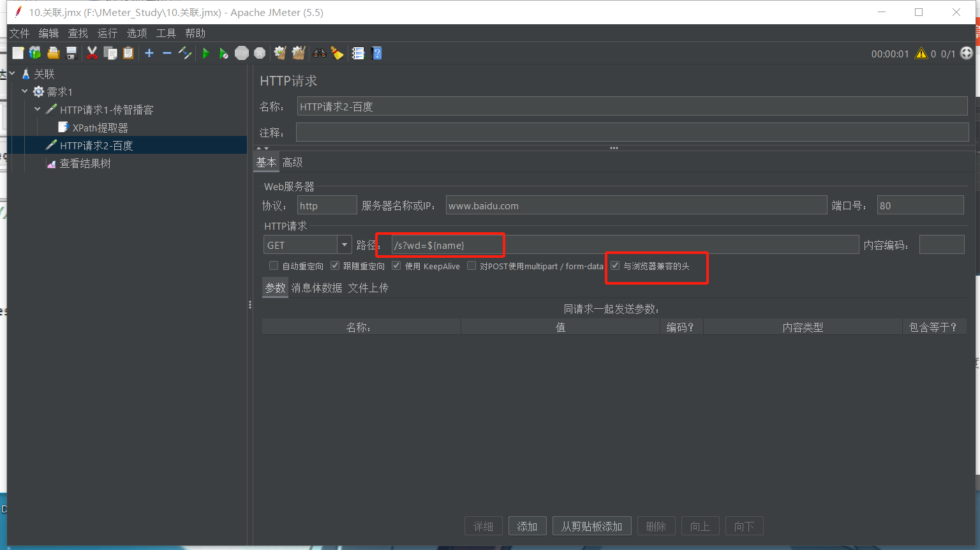Toggle 与浏览器兼容的头 checkbox
980x550 pixels.
click(x=615, y=265)
